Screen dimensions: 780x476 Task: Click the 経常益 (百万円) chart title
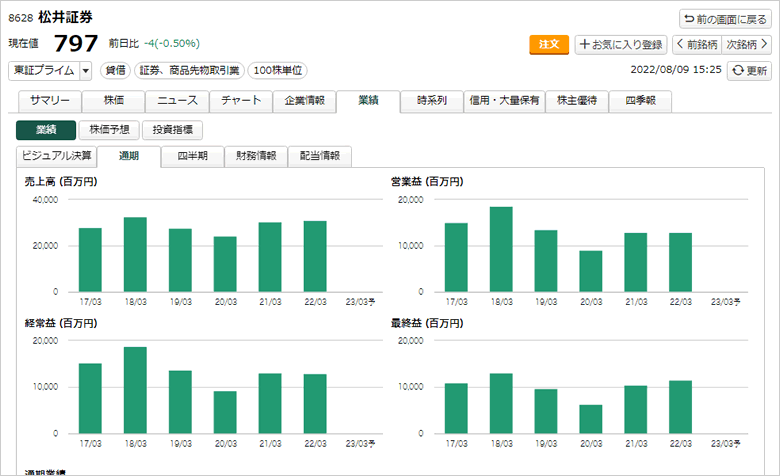61,323
